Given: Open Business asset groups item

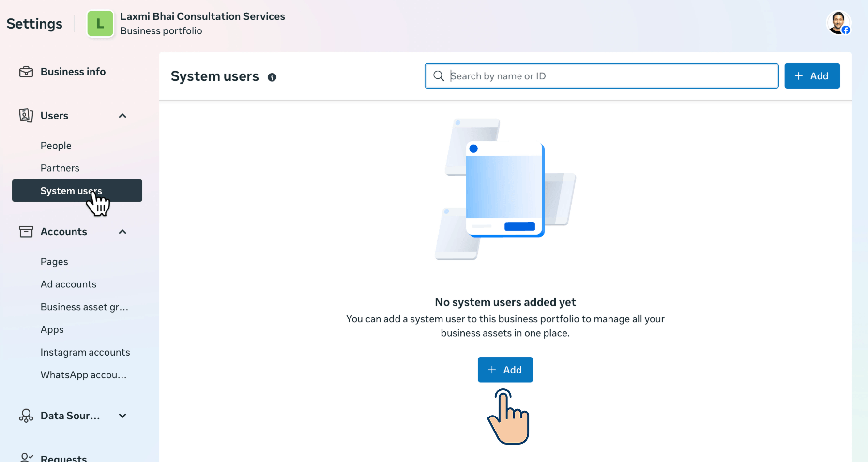Looking at the screenshot, I should click(84, 307).
